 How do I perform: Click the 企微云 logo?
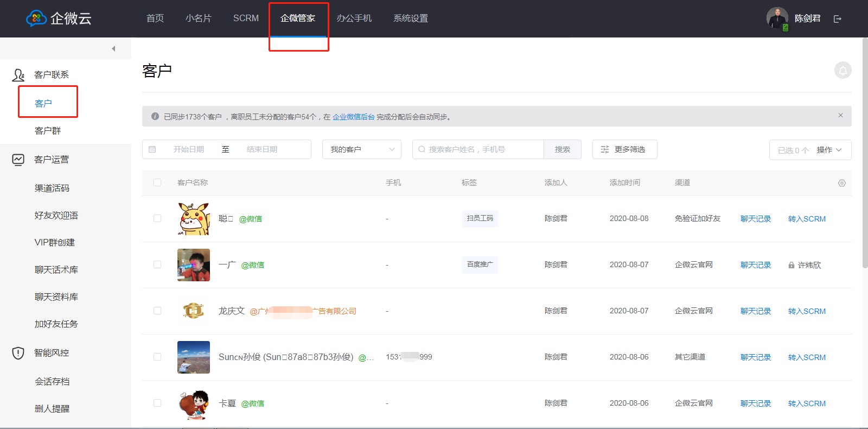pos(59,18)
